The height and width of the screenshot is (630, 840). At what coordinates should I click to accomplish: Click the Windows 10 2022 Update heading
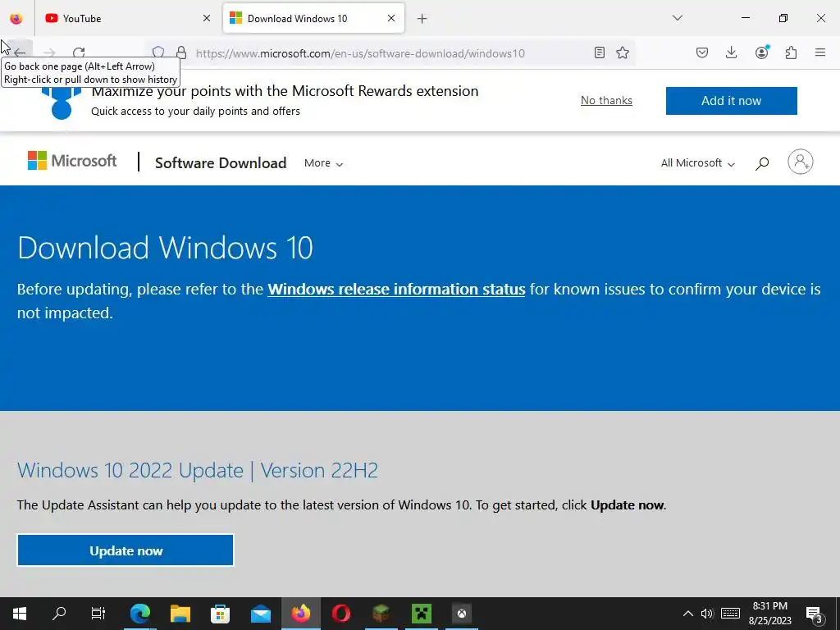(x=198, y=470)
